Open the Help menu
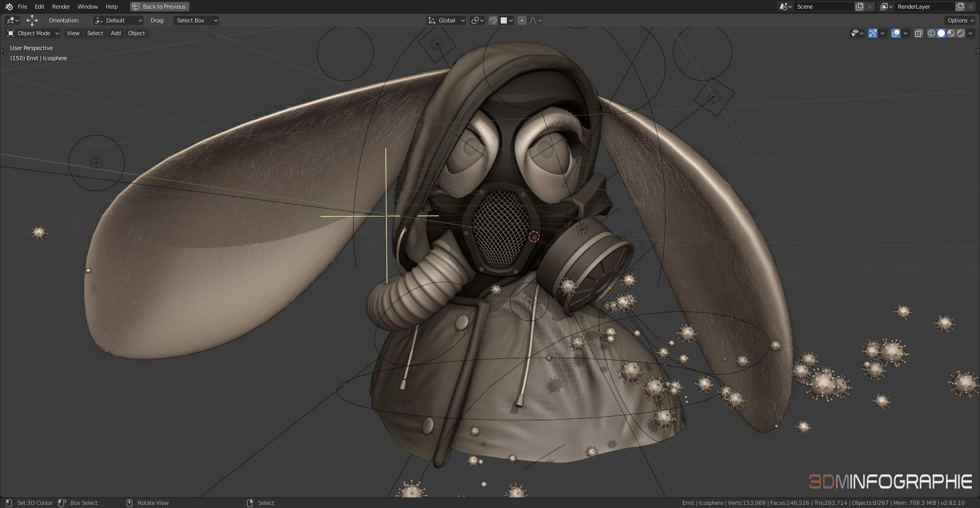 [111, 7]
